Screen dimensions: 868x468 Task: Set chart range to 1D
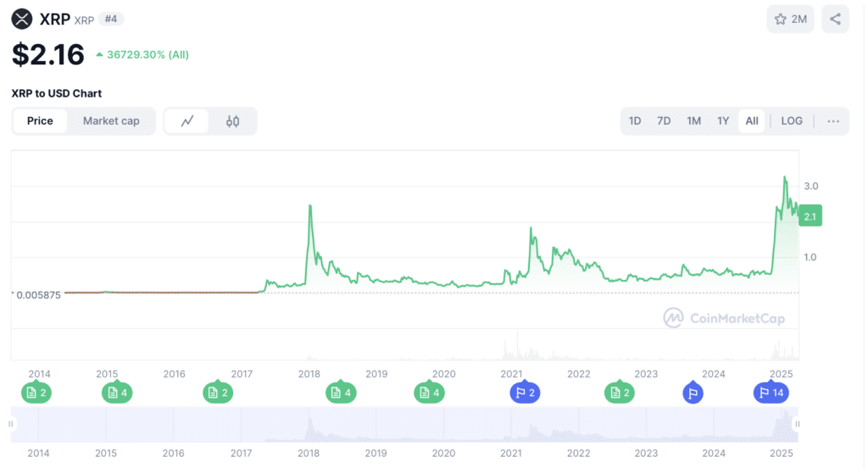coord(634,120)
